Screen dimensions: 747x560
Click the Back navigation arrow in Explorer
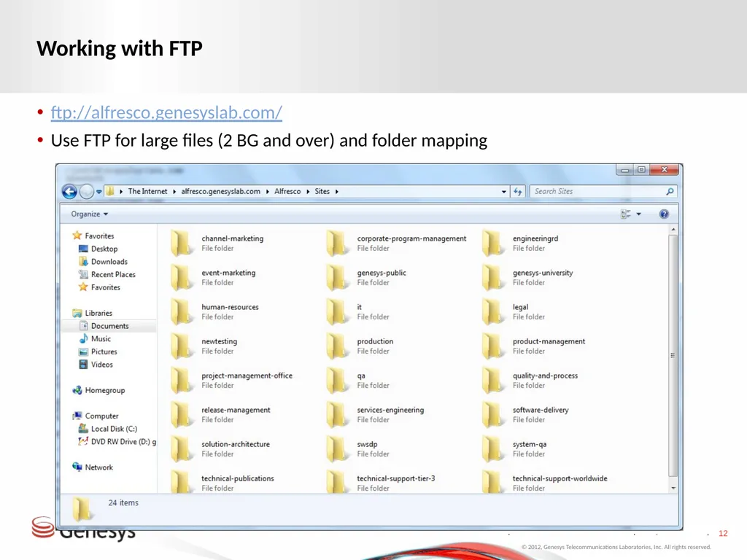point(69,192)
